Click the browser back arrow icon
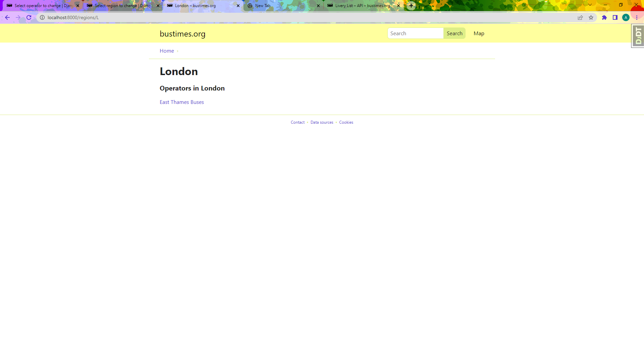Image resolution: width=644 pixels, height=362 pixels. point(7,17)
